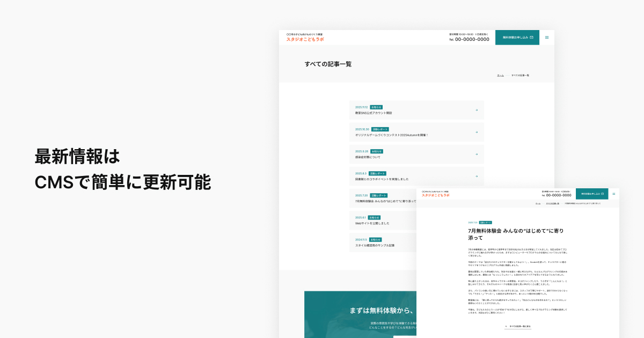This screenshot has width=644, height=338.
Task: Click 無料体験お申し込み button on the article detail page
Action: [x=591, y=194]
